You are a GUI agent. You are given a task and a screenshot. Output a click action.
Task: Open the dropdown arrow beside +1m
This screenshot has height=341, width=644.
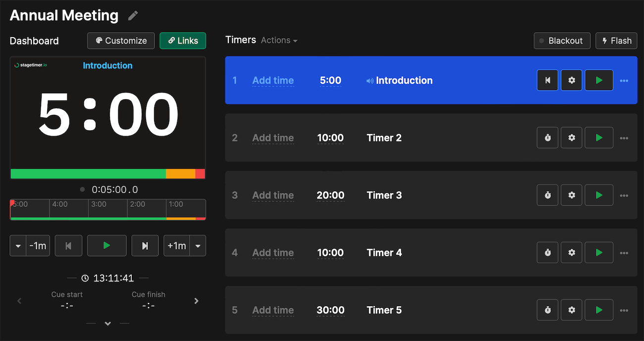coord(198,245)
